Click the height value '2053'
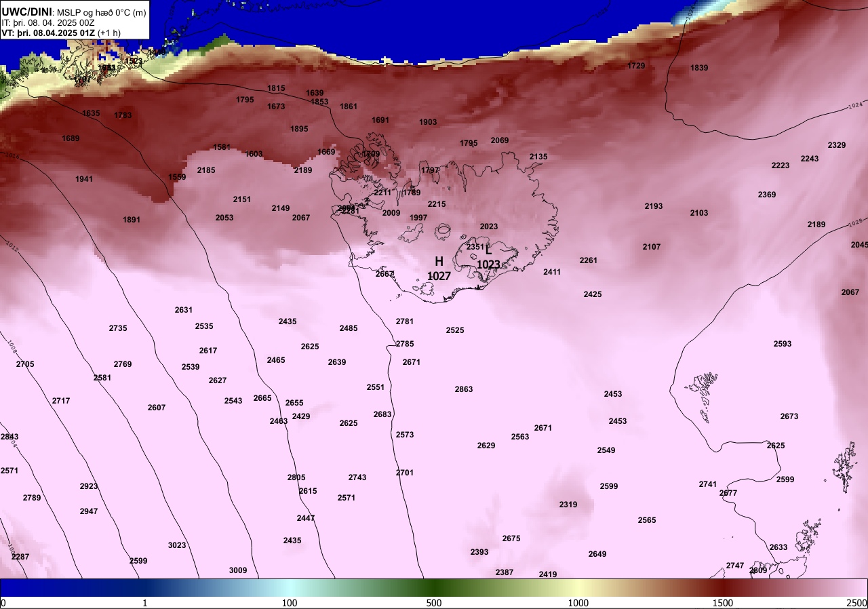Image resolution: width=868 pixels, height=609 pixels. point(224,218)
